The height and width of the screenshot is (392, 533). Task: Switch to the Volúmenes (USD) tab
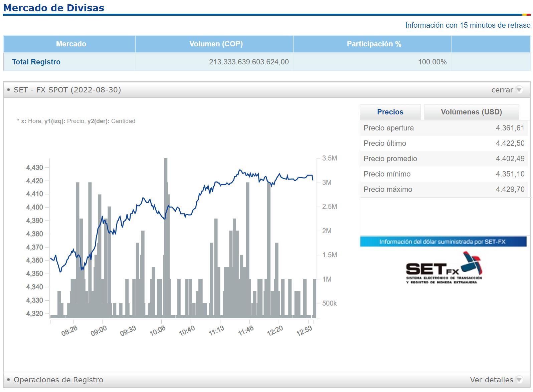pyautogui.click(x=471, y=112)
